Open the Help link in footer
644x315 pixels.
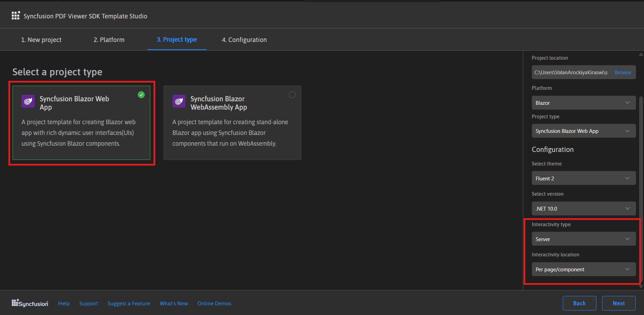click(x=64, y=304)
